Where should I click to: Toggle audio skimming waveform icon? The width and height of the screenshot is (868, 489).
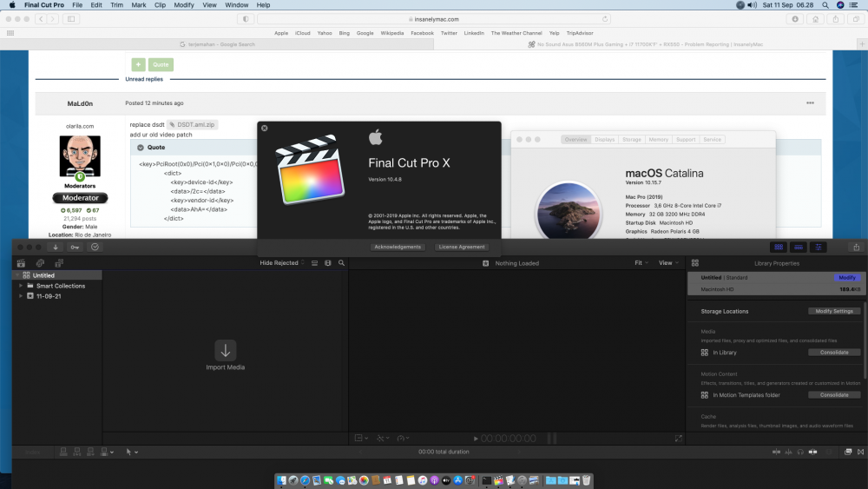tap(788, 452)
